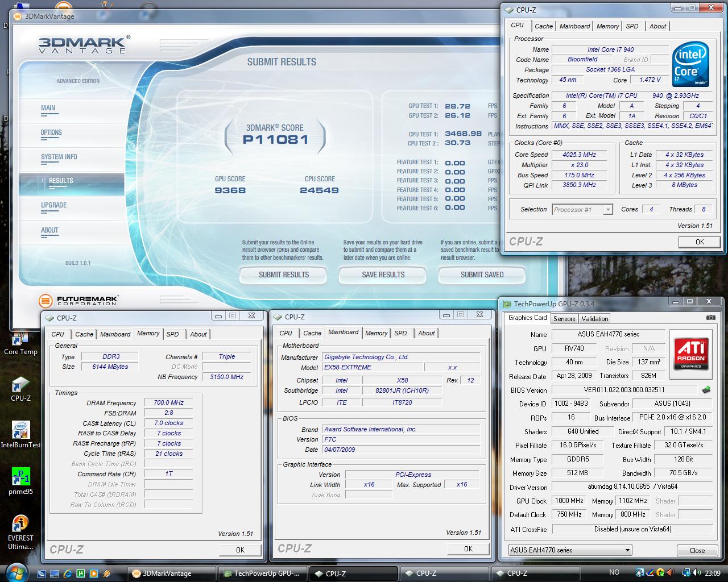Switch to Mainboard tab in the CPU-Z processor window
Screen dimensions: 728x582
pos(575,26)
